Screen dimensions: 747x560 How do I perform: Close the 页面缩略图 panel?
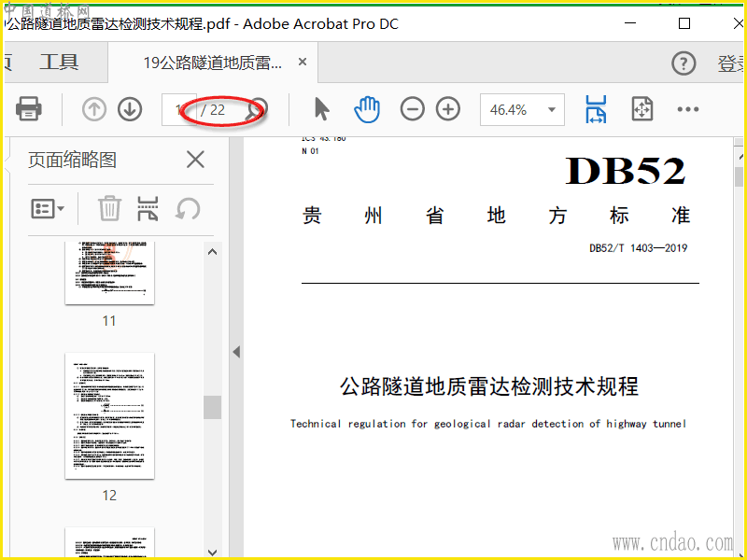(x=195, y=160)
